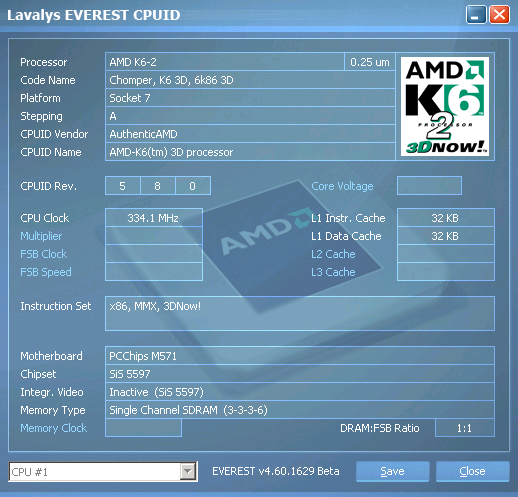Click the Close button

pyautogui.click(x=472, y=471)
